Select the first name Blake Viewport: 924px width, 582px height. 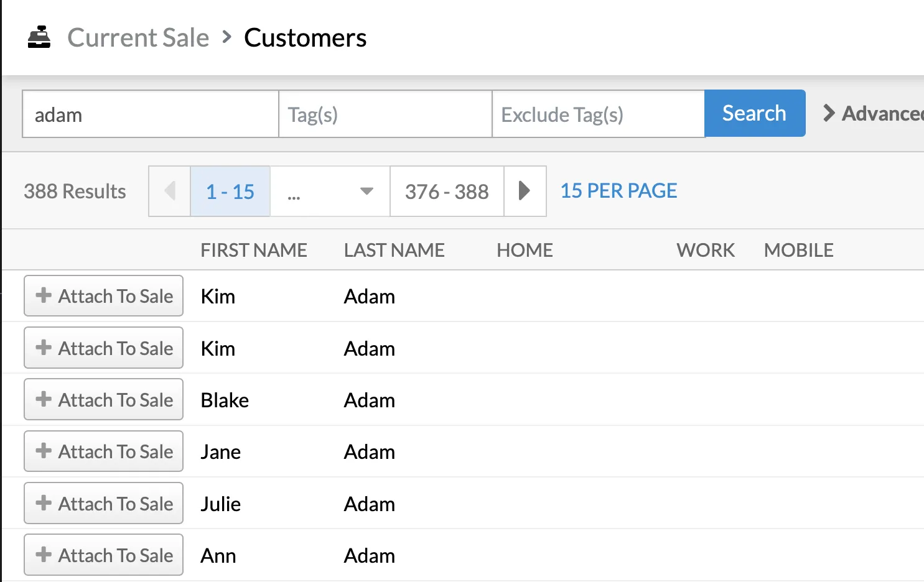225,400
